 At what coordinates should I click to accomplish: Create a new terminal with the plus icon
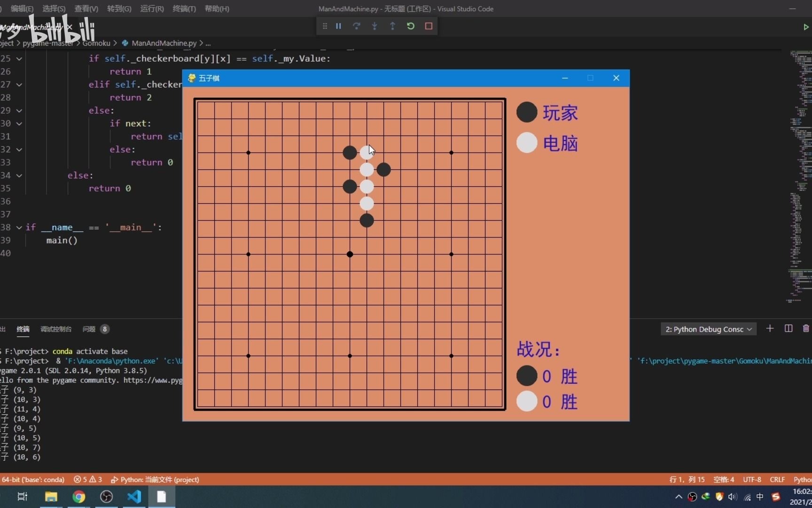tap(770, 328)
